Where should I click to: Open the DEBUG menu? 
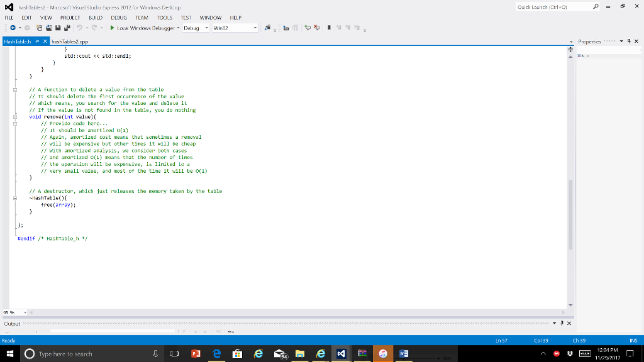tap(119, 18)
